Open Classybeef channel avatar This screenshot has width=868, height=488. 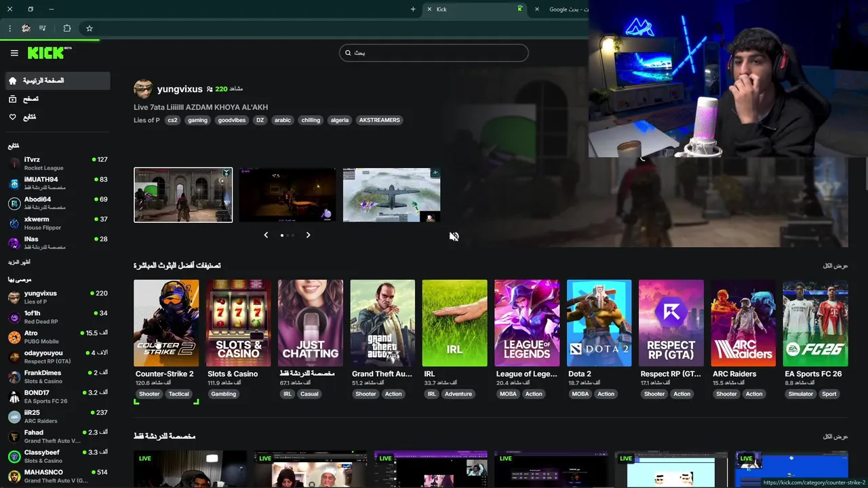pyautogui.click(x=14, y=456)
